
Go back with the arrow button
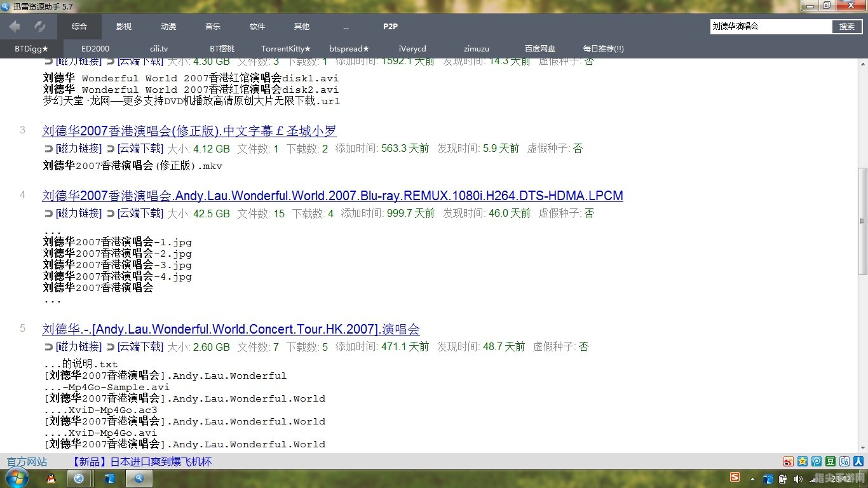(15, 27)
